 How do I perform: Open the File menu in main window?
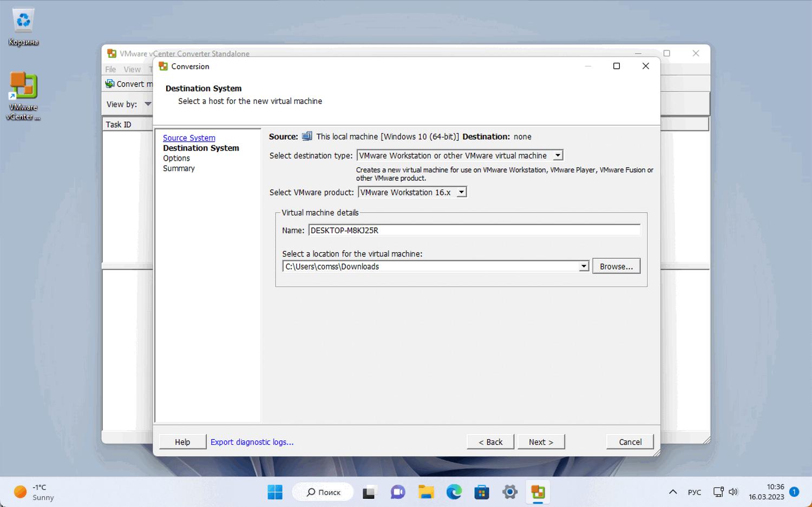coord(110,69)
